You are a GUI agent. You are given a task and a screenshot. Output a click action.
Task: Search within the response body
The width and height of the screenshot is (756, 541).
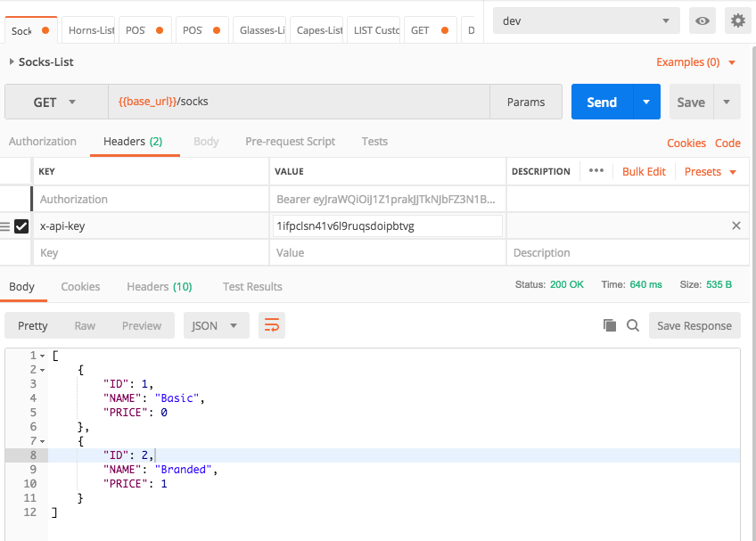pyautogui.click(x=633, y=325)
